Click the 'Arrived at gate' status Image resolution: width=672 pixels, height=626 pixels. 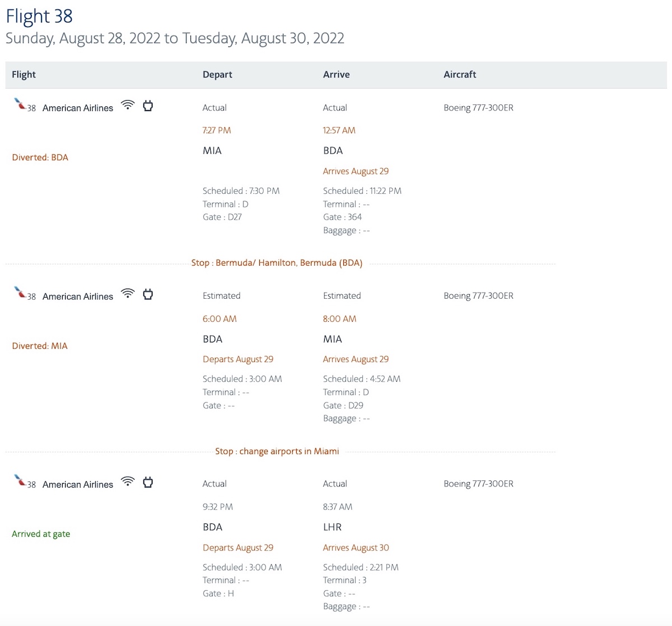point(41,534)
